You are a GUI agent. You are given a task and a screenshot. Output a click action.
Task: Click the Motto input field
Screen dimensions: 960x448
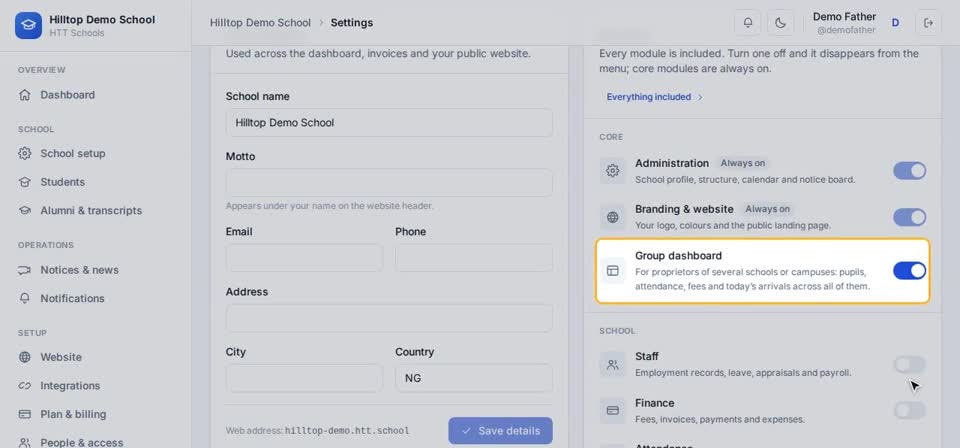click(x=389, y=182)
